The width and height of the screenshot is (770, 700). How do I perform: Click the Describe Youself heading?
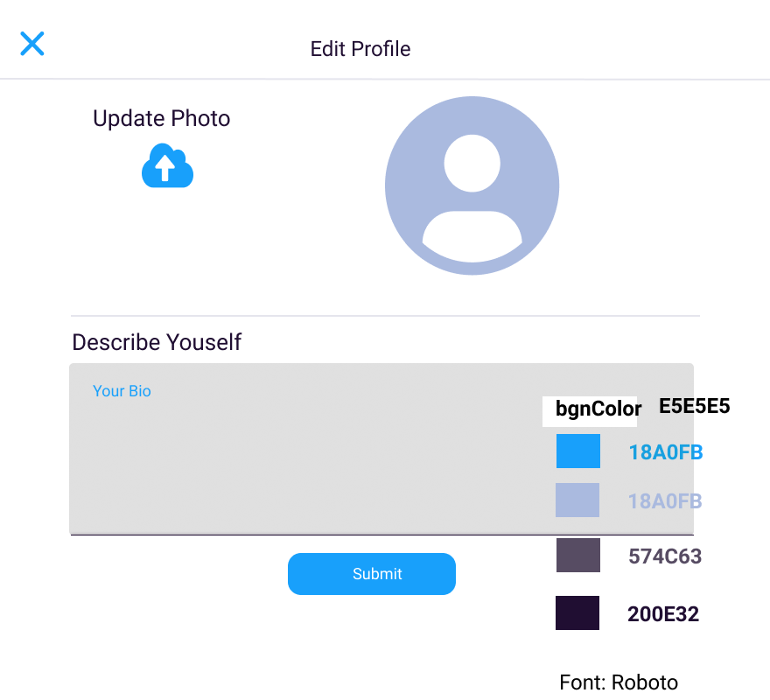tap(157, 342)
